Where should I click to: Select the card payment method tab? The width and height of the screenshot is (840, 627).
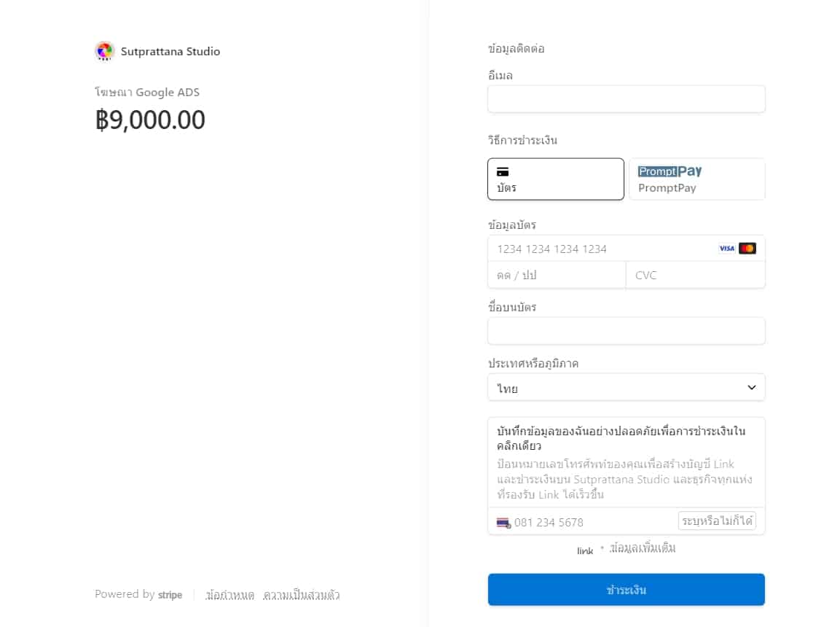tap(556, 179)
